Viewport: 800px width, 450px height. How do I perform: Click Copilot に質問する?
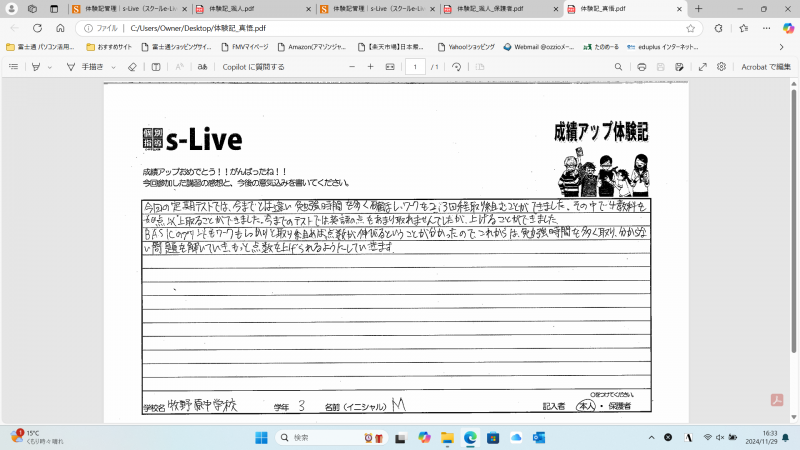254,67
